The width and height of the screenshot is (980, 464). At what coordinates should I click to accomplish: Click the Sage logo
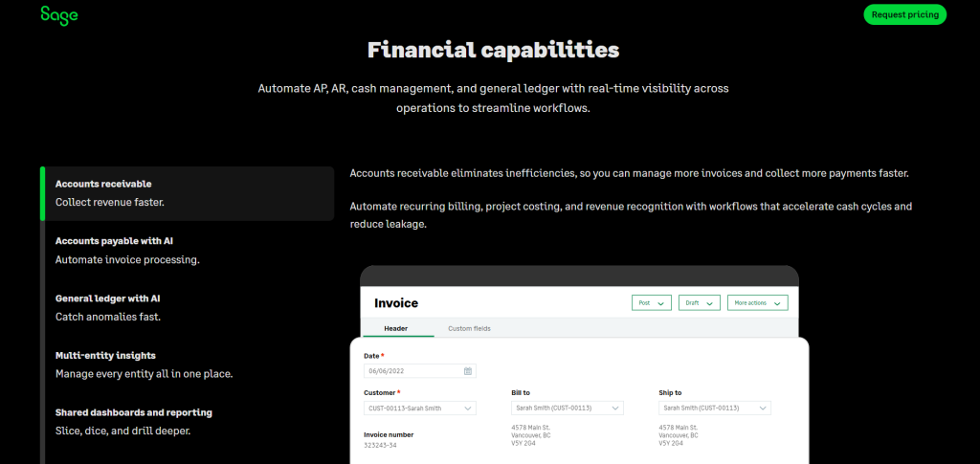pos(58,14)
